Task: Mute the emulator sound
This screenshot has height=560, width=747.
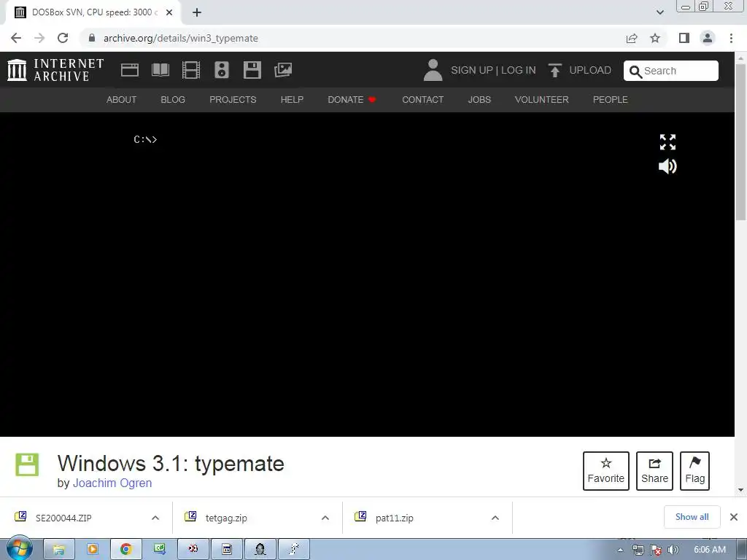Action: coord(667,166)
